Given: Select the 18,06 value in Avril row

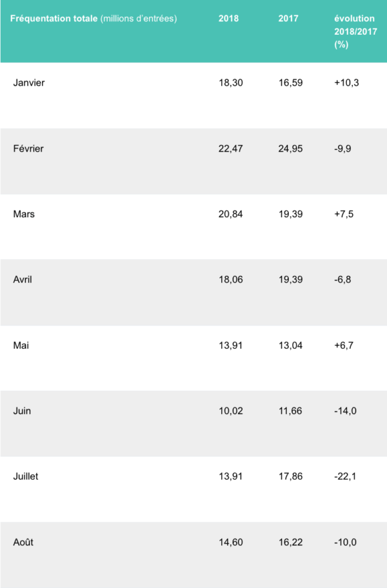Looking at the screenshot, I should (231, 279).
